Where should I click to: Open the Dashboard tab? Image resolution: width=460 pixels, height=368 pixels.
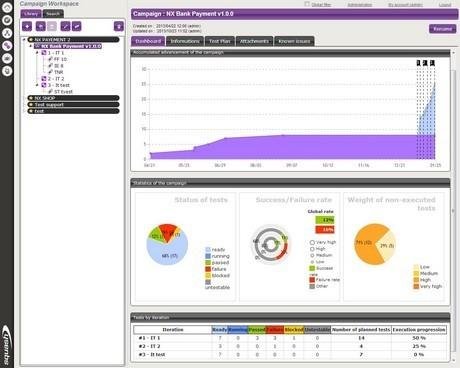148,41
